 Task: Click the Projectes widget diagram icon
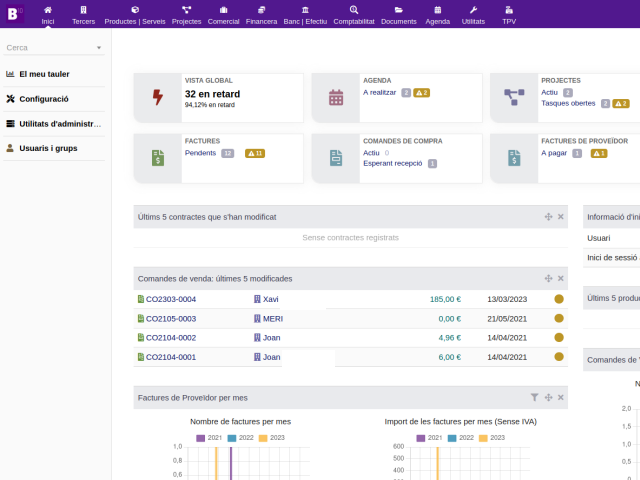[x=514, y=97]
